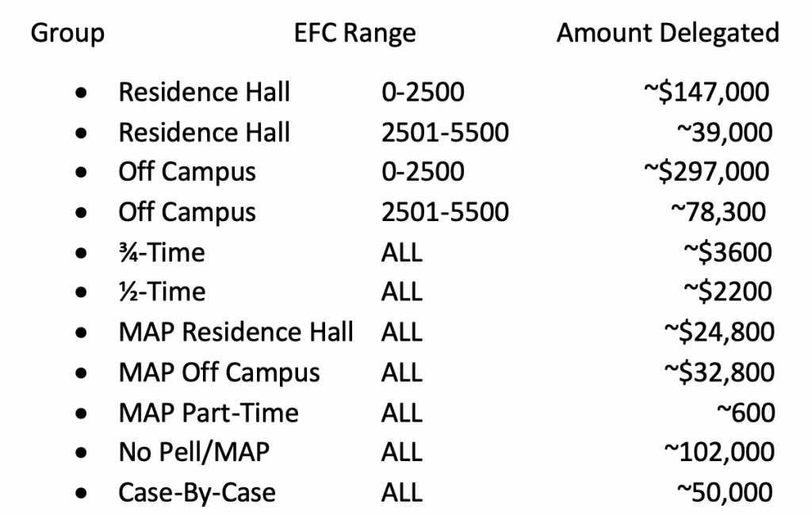Click the EFC Range column header
The image size is (812, 515).
coord(354,33)
